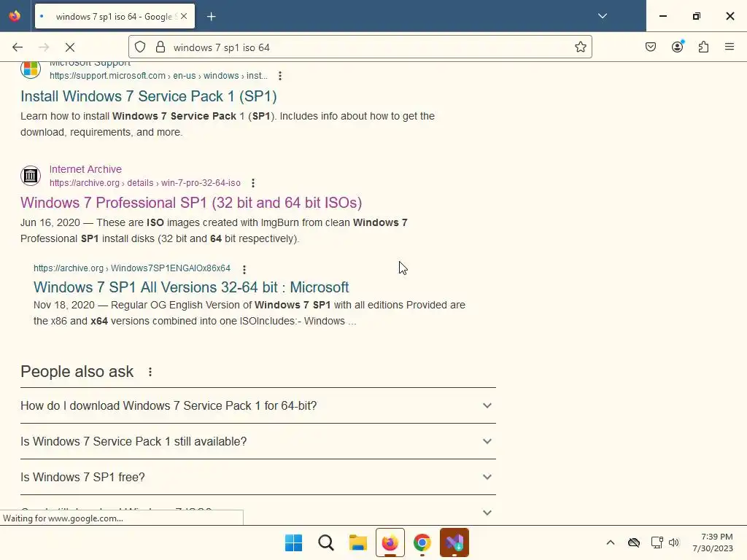Open a new browser tab
747x560 pixels.
point(212,17)
